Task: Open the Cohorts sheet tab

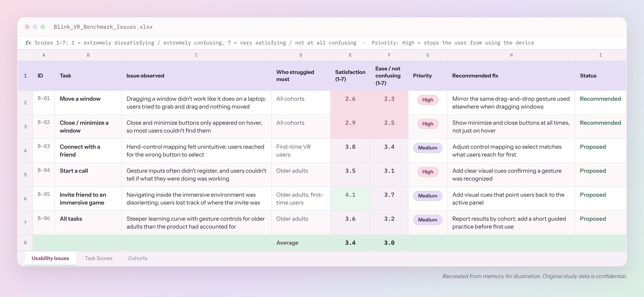Action: tap(137, 258)
